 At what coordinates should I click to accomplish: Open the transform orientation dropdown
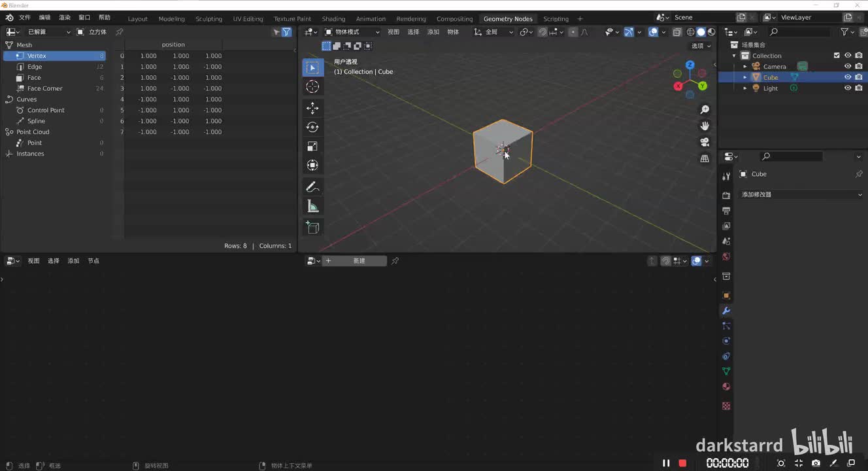[494, 31]
